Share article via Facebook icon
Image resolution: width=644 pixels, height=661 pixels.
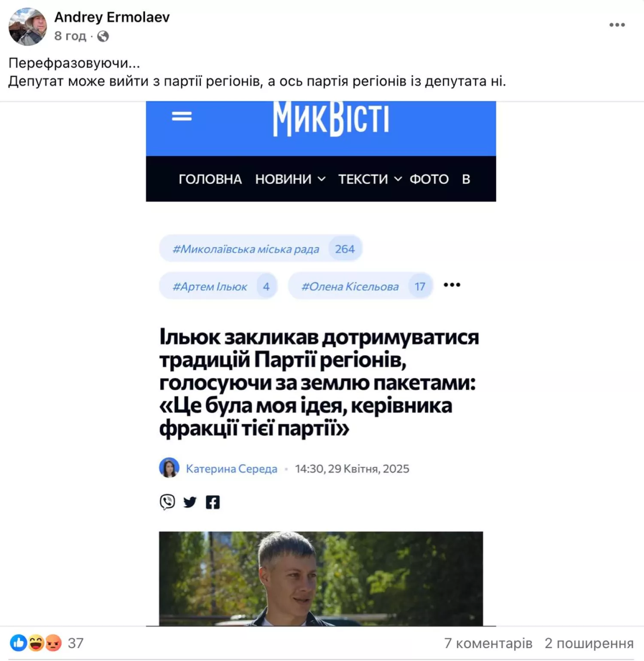point(213,502)
